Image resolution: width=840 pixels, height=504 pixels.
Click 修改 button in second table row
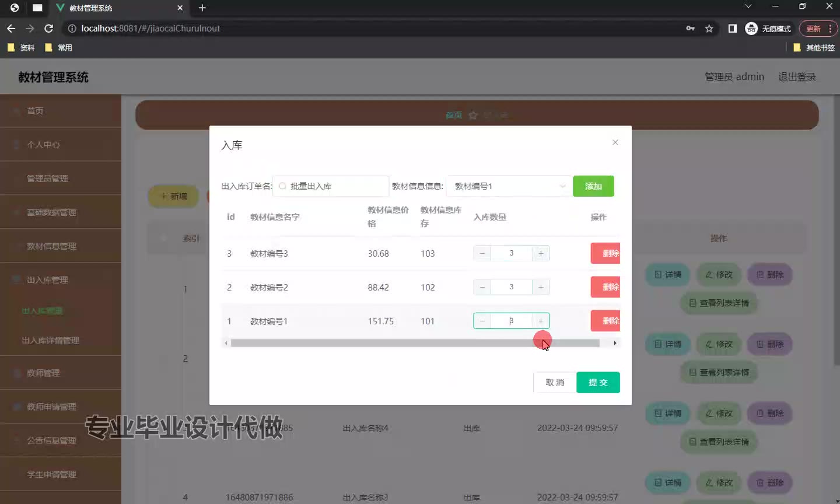coord(719,344)
